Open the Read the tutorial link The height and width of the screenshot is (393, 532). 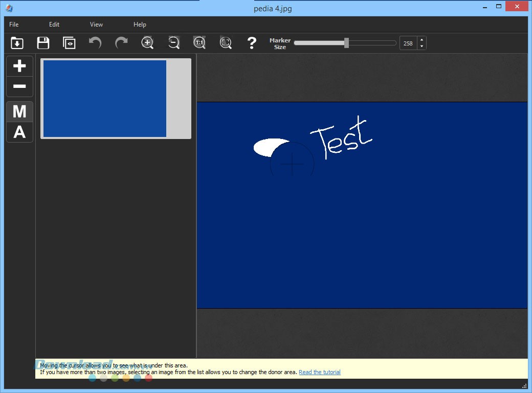[319, 372]
